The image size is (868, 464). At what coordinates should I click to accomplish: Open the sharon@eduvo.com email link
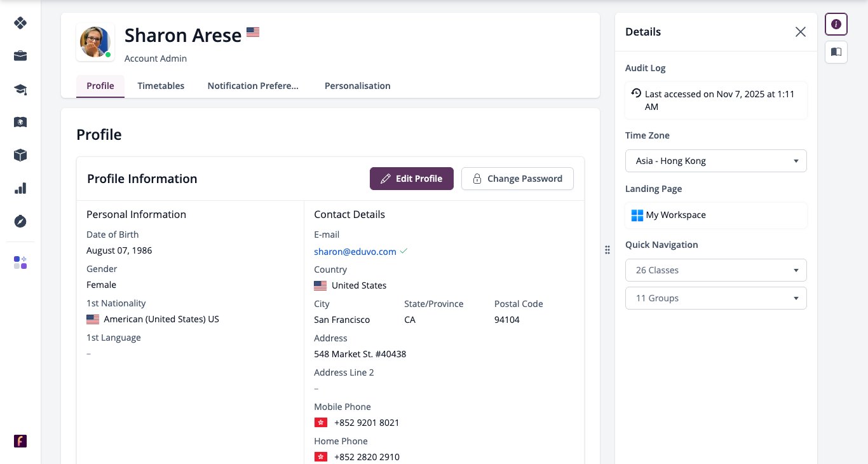355,252
